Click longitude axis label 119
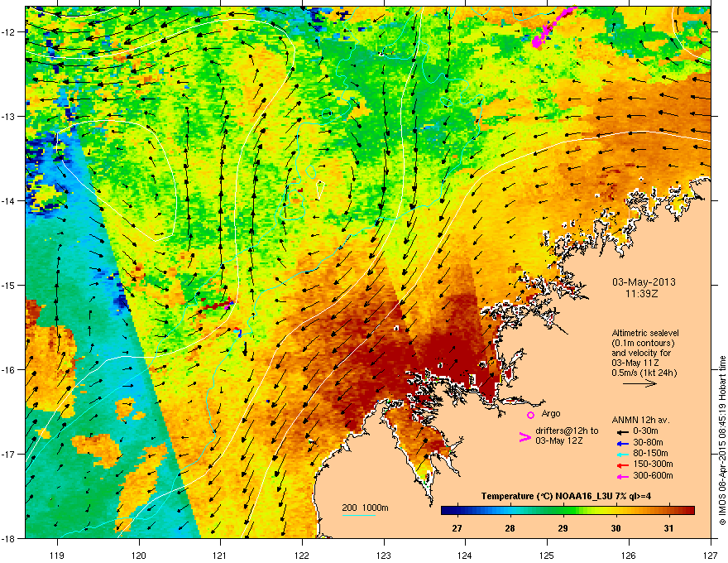The width and height of the screenshot is (728, 563). (57, 556)
